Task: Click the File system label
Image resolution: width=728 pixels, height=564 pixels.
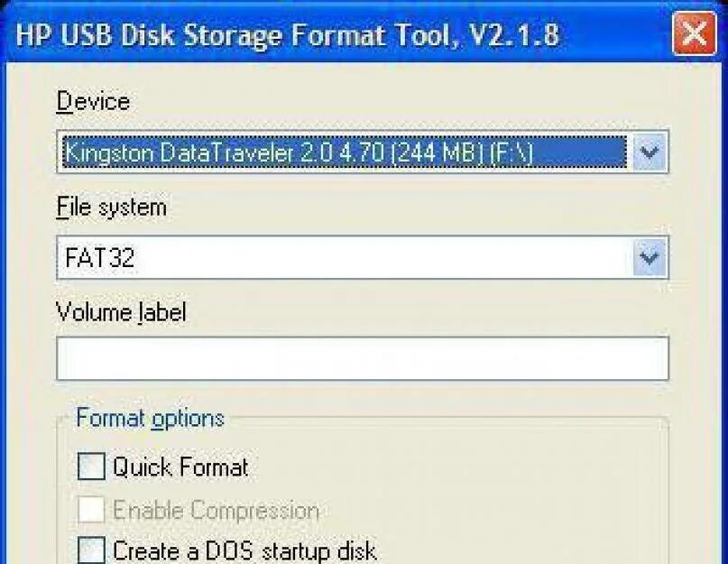Action: click(x=111, y=207)
